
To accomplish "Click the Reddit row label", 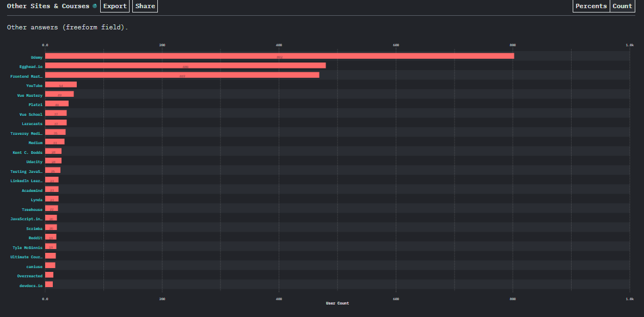I will tap(36, 238).
